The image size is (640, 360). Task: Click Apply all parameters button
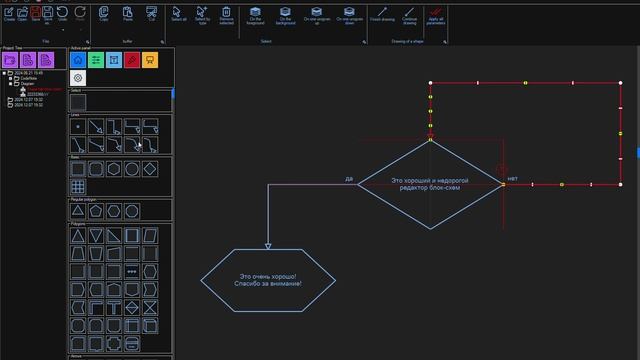pos(436,16)
